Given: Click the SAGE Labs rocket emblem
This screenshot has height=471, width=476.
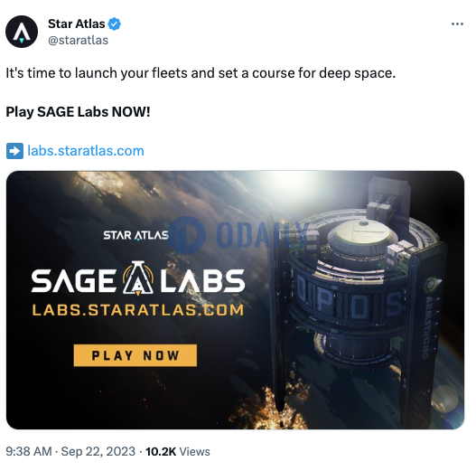Looking at the screenshot, I should 138,278.
